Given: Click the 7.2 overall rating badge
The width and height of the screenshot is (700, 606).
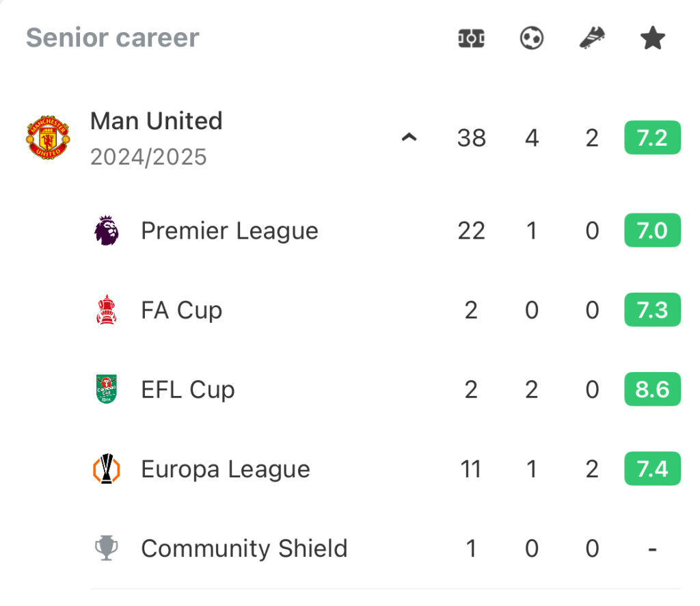Looking at the screenshot, I should coord(652,137).
